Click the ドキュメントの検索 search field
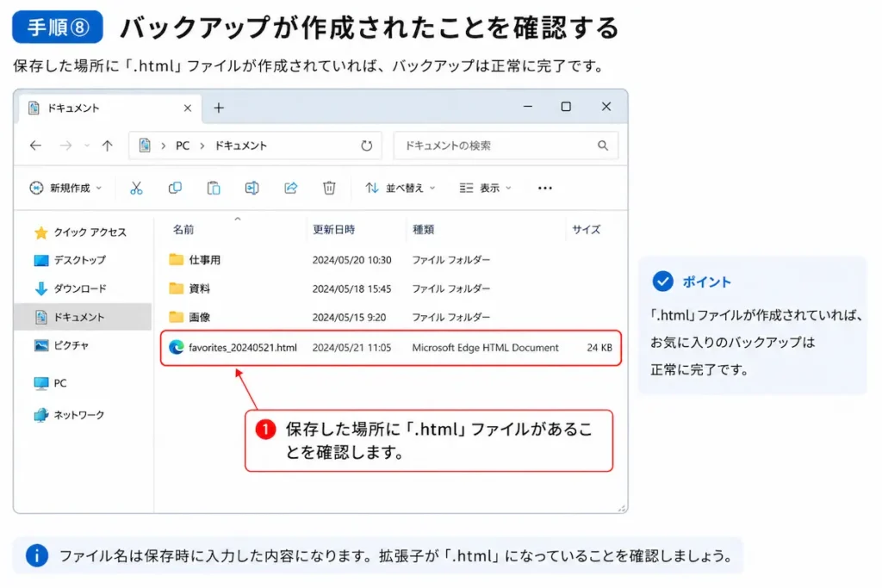This screenshot has width=882, height=588. click(x=506, y=145)
